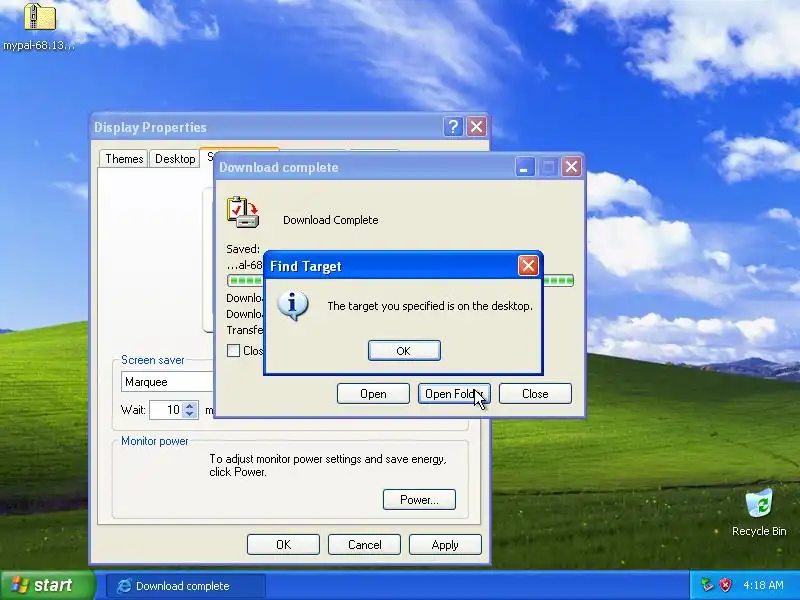Viewport: 800px width, 600px height.
Task: Switch to the Desktop tab
Action: click(x=175, y=159)
